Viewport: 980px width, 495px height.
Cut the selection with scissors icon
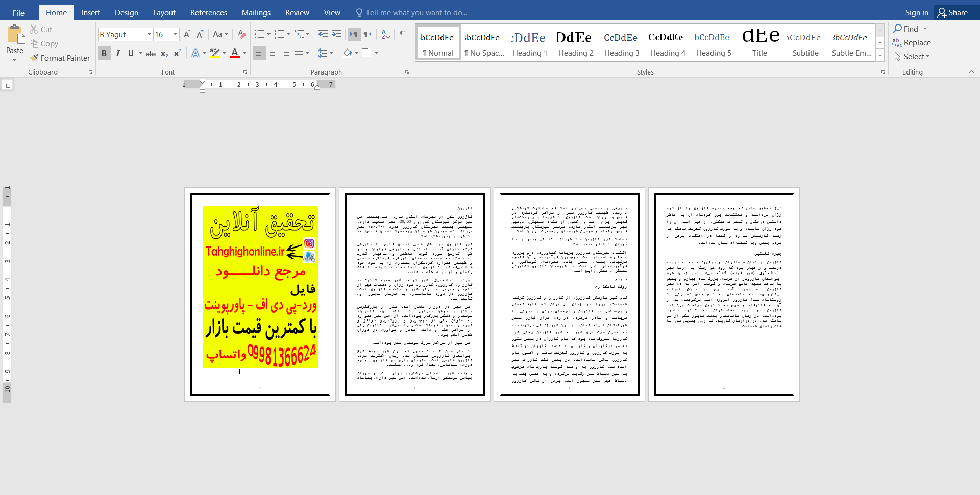point(34,30)
